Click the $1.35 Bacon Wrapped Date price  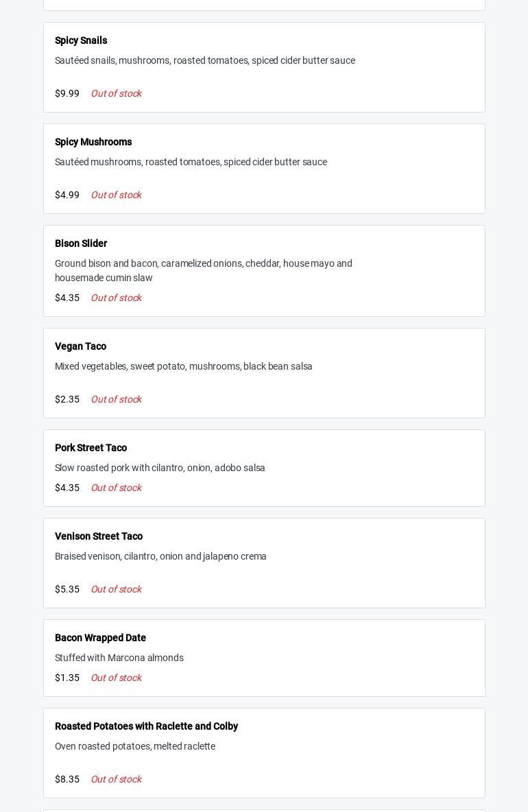pyautogui.click(x=67, y=678)
